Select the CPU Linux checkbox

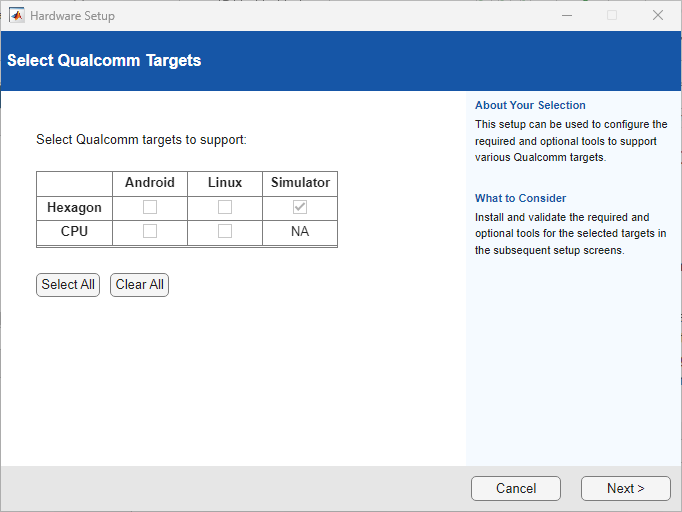coord(225,231)
